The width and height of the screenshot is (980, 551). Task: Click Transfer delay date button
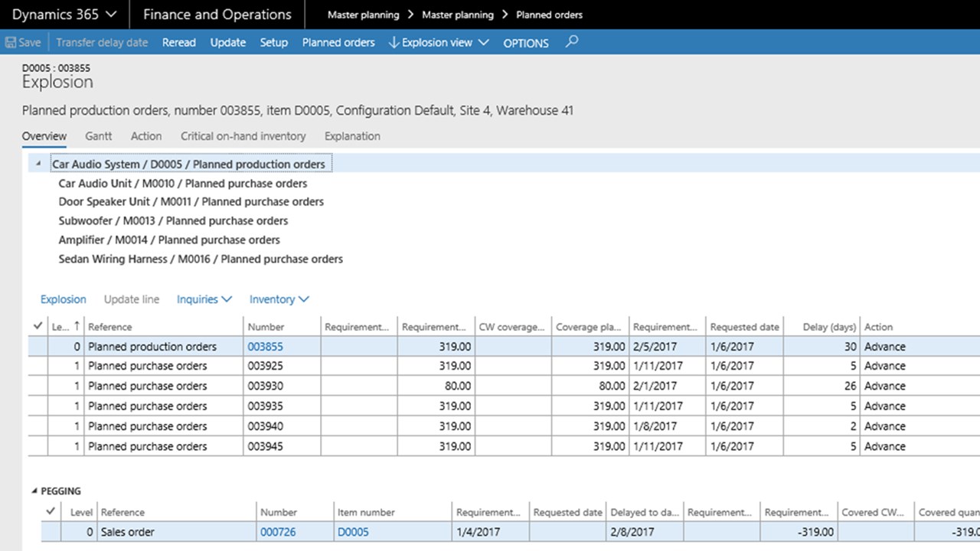pos(102,43)
